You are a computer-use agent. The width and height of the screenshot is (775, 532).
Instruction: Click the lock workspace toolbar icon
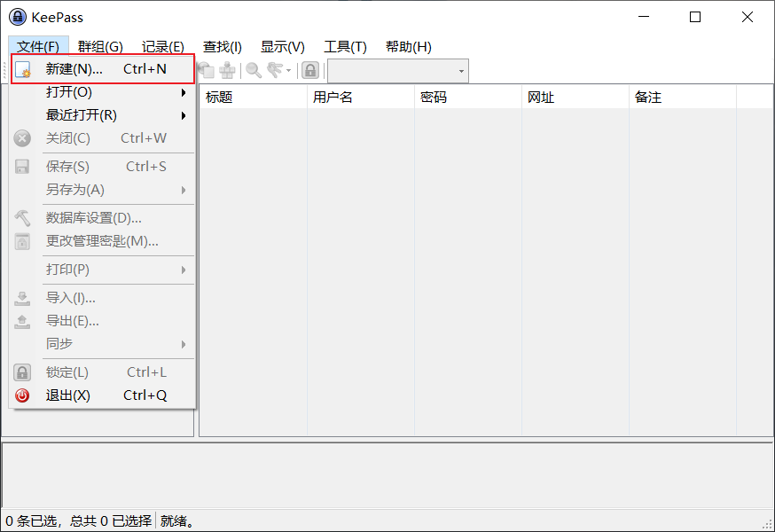click(x=310, y=70)
